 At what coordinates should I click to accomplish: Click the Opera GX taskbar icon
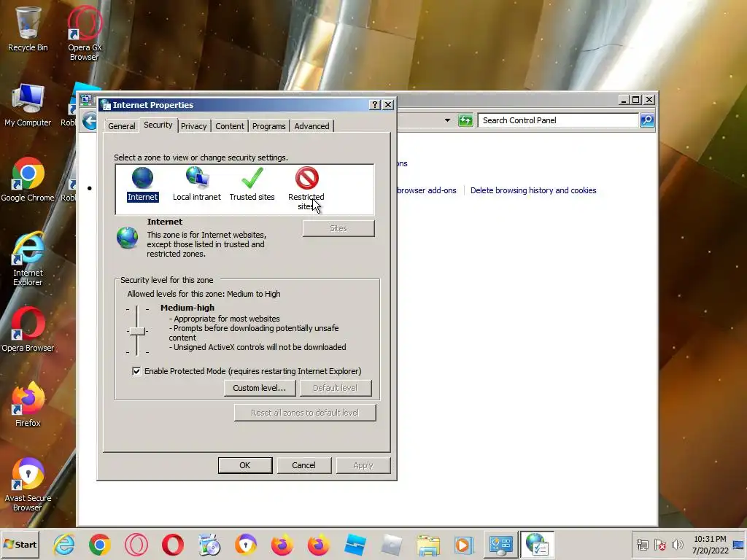point(136,545)
